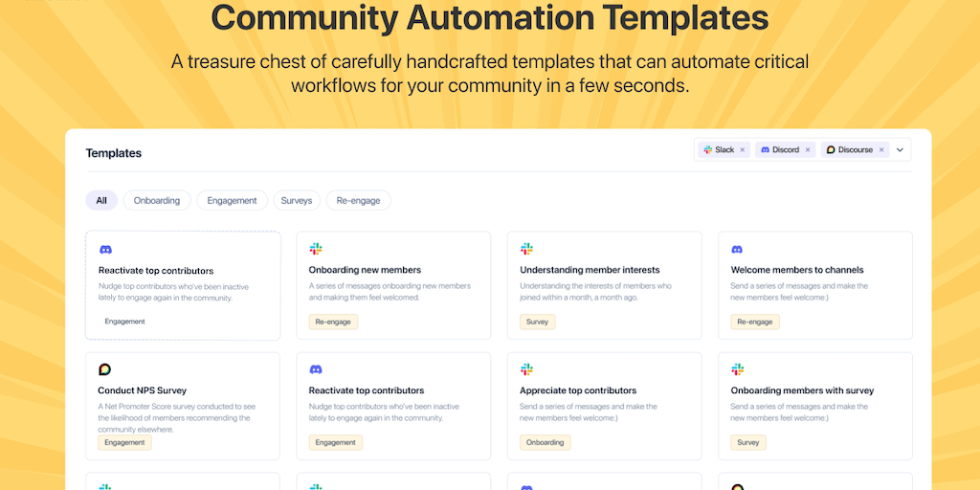Viewport: 980px width, 490px height.
Task: Remove the Discord filter chip using its x
Action: point(808,150)
